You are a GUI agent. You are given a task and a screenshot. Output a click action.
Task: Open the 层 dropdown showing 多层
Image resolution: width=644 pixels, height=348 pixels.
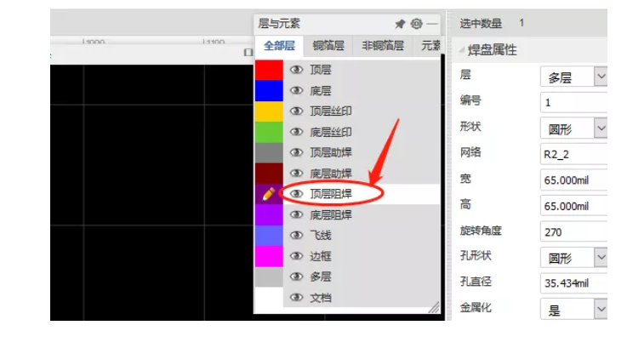coord(573,77)
